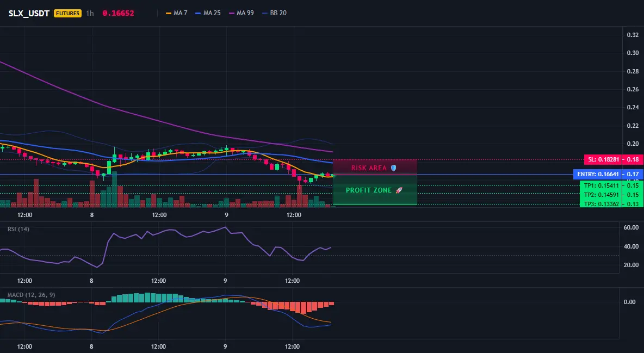Image resolution: width=644 pixels, height=353 pixels.
Task: Click the 0.00 MACD axis value
Action: click(x=630, y=302)
